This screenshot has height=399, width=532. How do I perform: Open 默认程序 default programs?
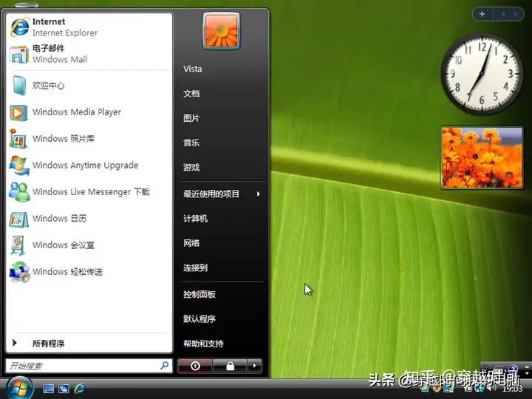pos(199,319)
